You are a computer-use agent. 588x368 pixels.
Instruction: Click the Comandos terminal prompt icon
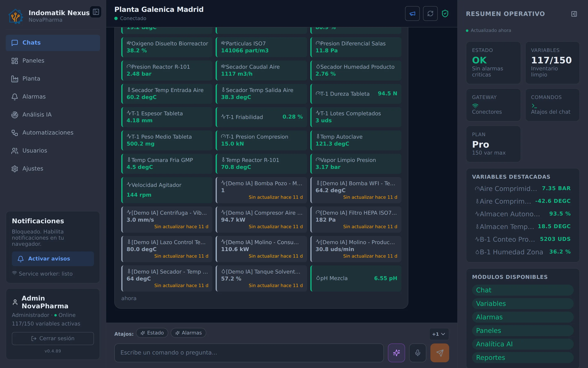tap(534, 106)
